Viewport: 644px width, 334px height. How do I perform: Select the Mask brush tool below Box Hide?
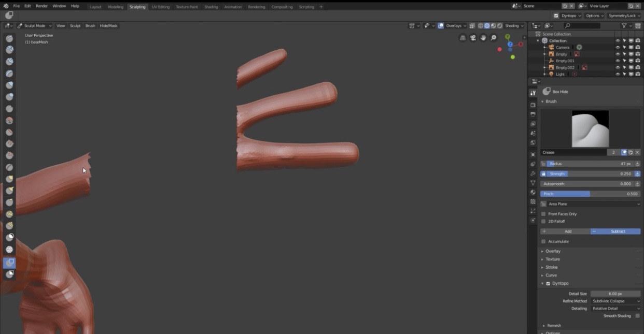[x=9, y=274]
